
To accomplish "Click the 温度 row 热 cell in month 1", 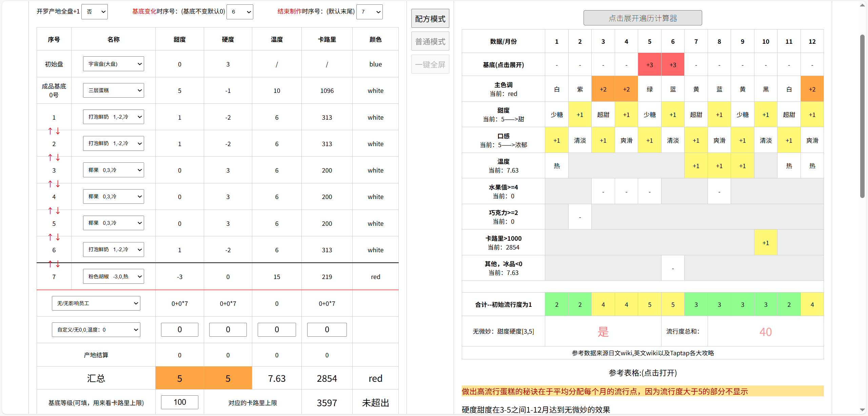I will point(557,166).
